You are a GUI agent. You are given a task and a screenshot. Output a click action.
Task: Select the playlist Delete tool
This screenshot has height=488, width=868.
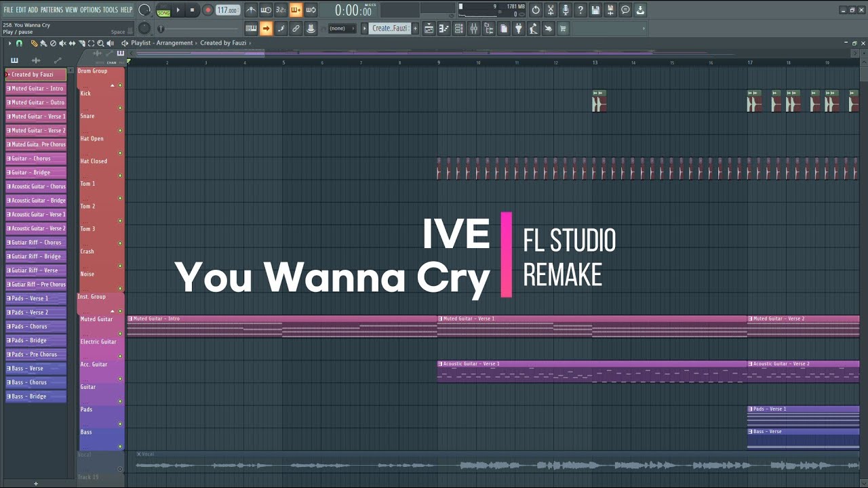(53, 43)
